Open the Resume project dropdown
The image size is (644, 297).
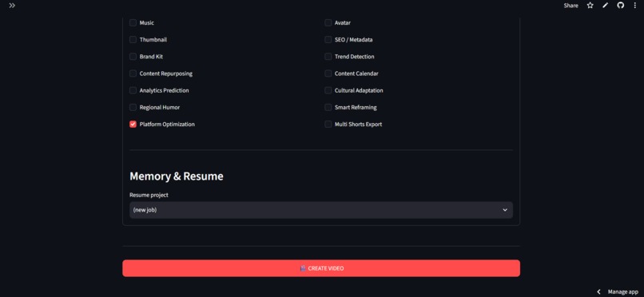[x=321, y=210]
